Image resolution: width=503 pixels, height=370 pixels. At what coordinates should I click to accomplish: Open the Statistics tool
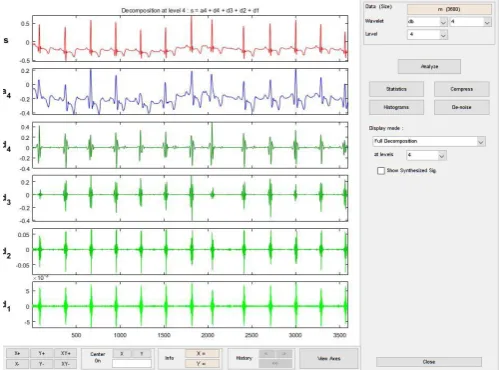pos(396,89)
